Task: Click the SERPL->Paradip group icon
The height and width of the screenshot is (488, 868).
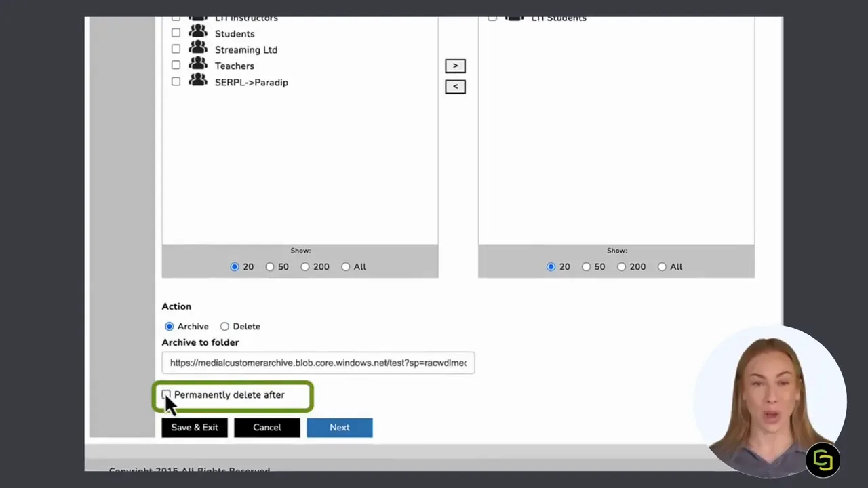Action: tap(197, 80)
